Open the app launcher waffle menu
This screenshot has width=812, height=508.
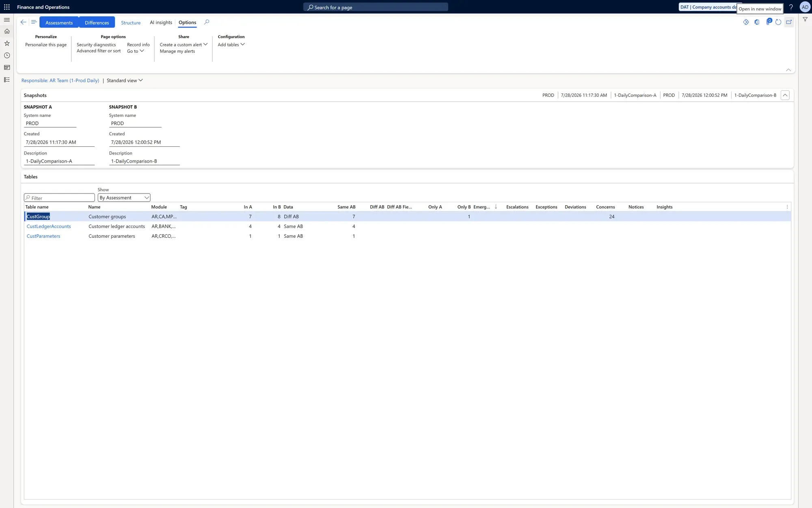[7, 7]
